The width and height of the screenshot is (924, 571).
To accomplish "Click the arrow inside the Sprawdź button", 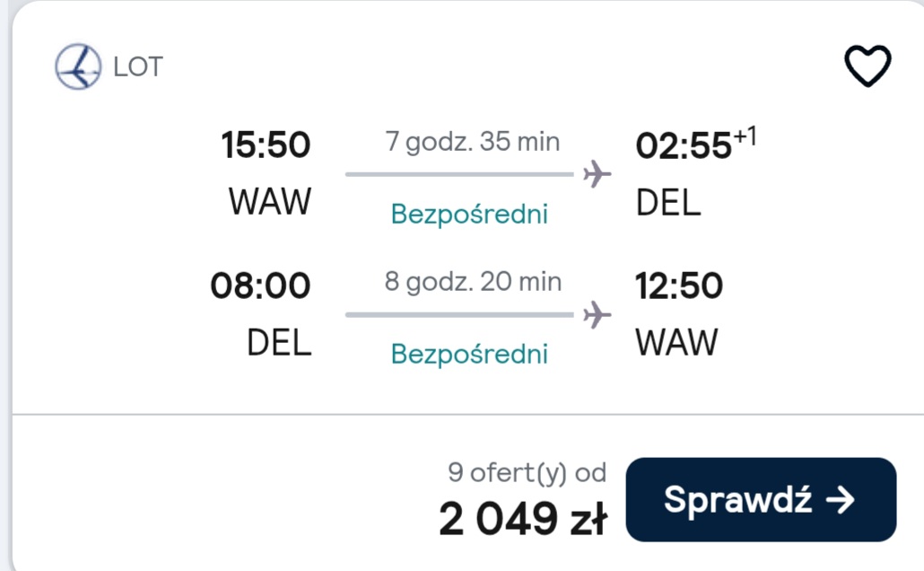I will tap(841, 500).
